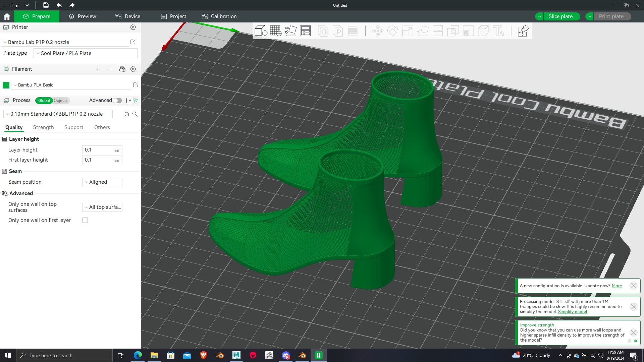The width and height of the screenshot is (644, 362).
Task: Open the Support settings tab
Action: pos(74,127)
